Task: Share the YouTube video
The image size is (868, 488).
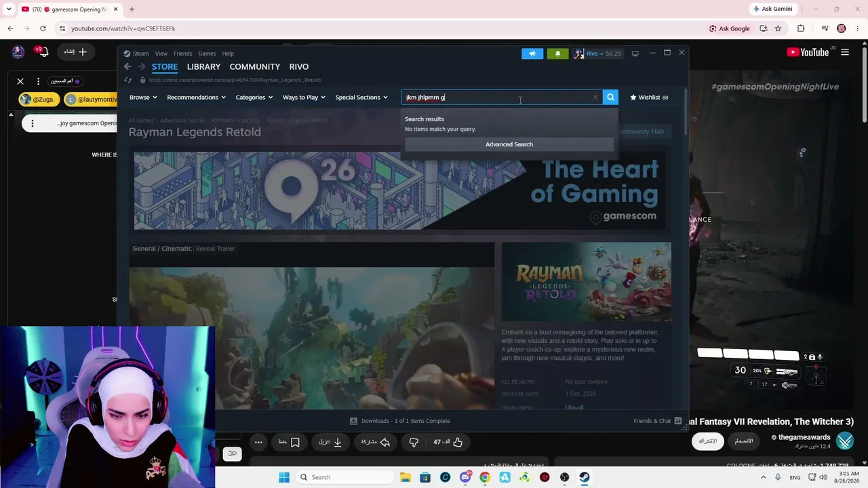Action: coord(376,443)
